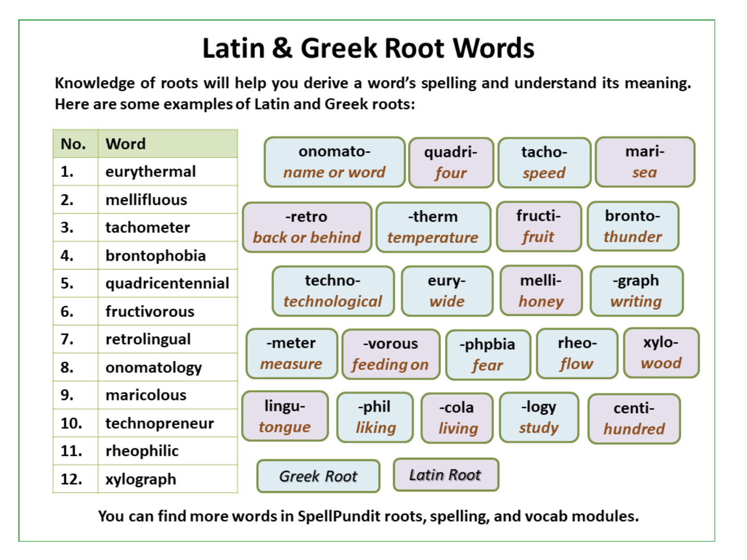Screen dimensions: 747x560
Task: Select the word brontophobia
Action: [155, 255]
